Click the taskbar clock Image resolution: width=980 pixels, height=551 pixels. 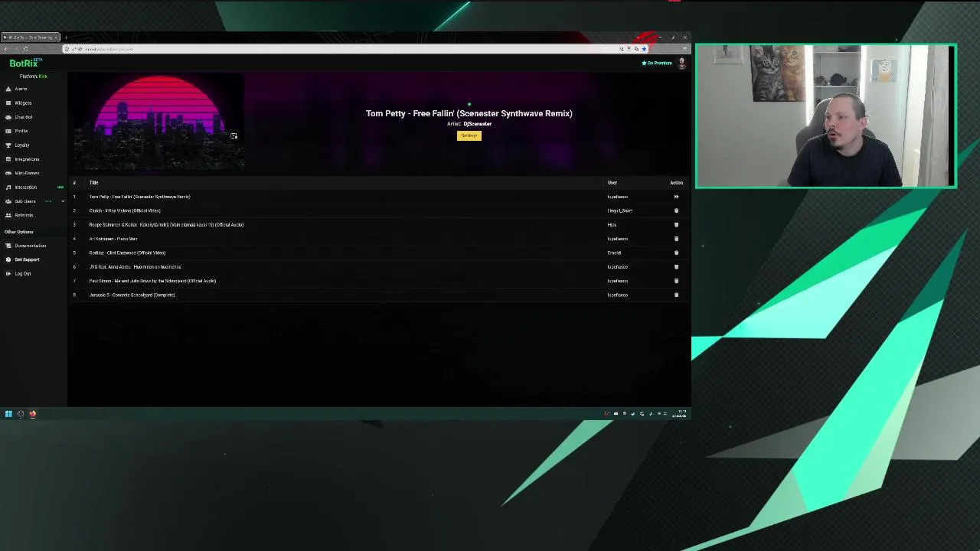pos(680,414)
